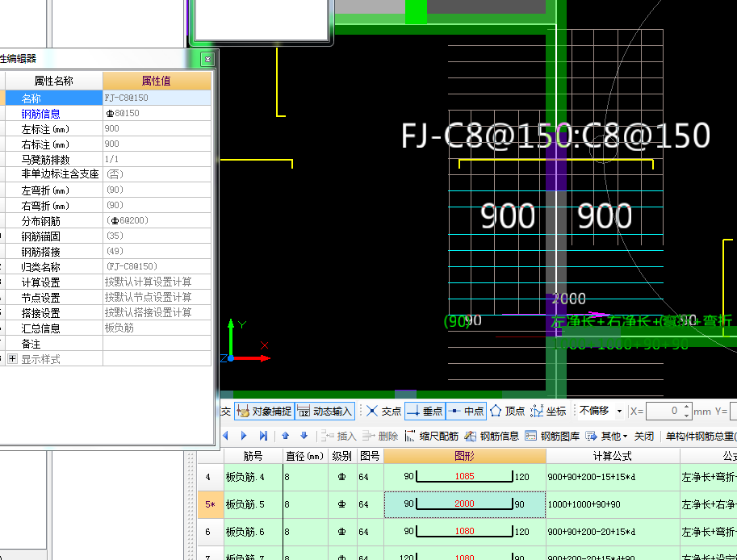The image size is (737, 560).
Task: Go to previous rebar record arrow
Action: (x=225, y=436)
